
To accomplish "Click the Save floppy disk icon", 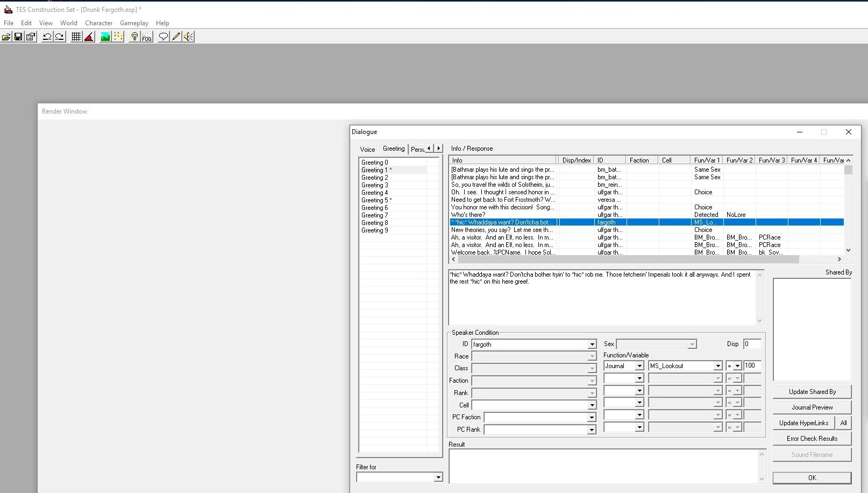I will click(x=18, y=37).
